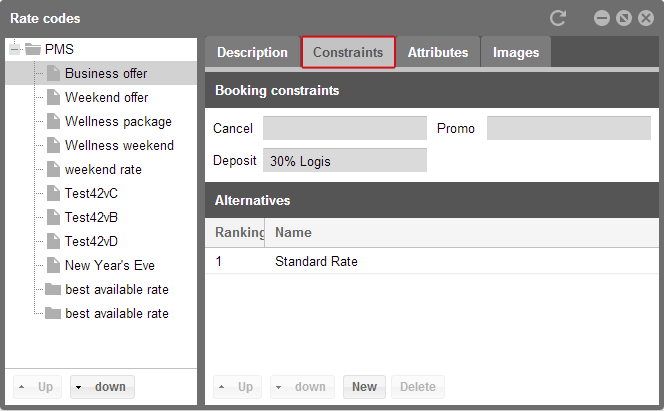Select the Wellness weekend tree item

coord(118,145)
